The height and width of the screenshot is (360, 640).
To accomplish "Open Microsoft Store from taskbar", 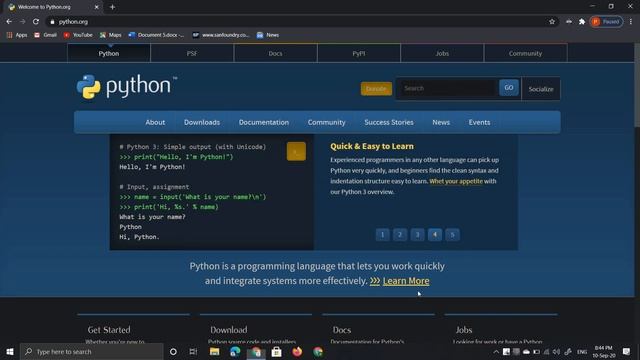I will 276,351.
